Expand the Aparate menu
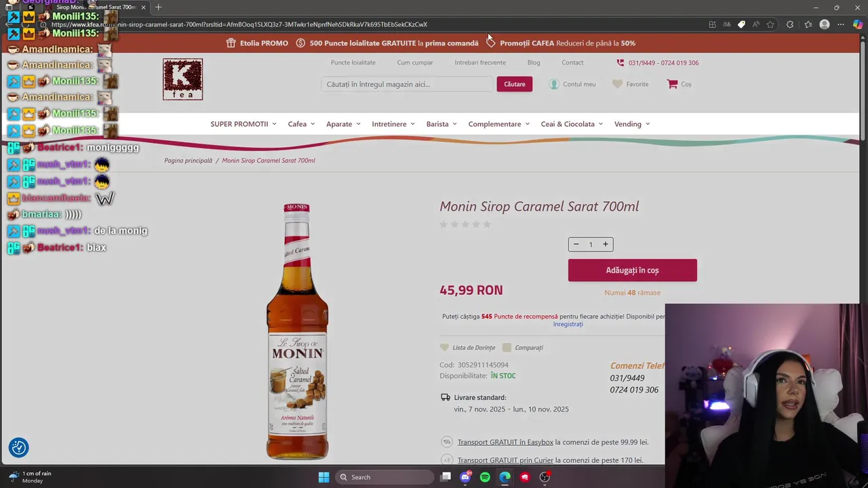The image size is (868, 488). (343, 124)
